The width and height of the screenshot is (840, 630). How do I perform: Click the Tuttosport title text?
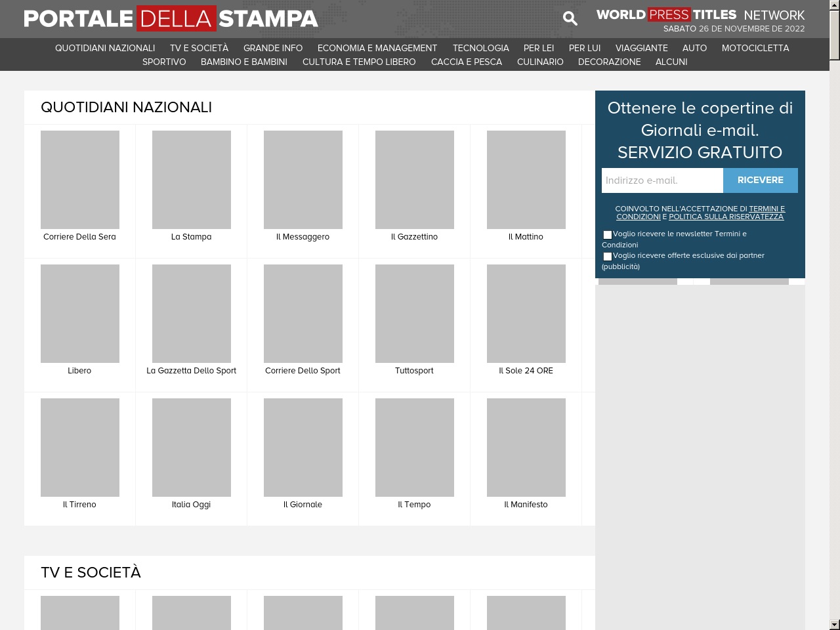pyautogui.click(x=414, y=371)
